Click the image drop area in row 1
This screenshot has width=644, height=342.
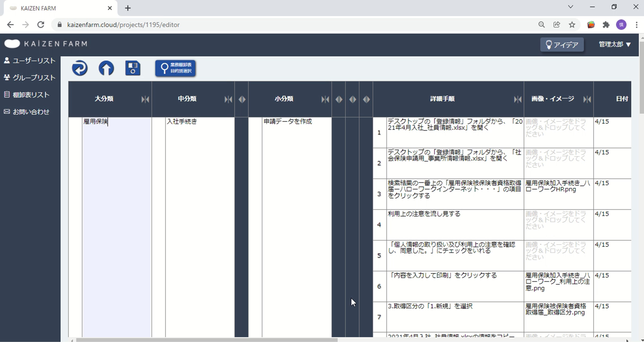point(558,132)
